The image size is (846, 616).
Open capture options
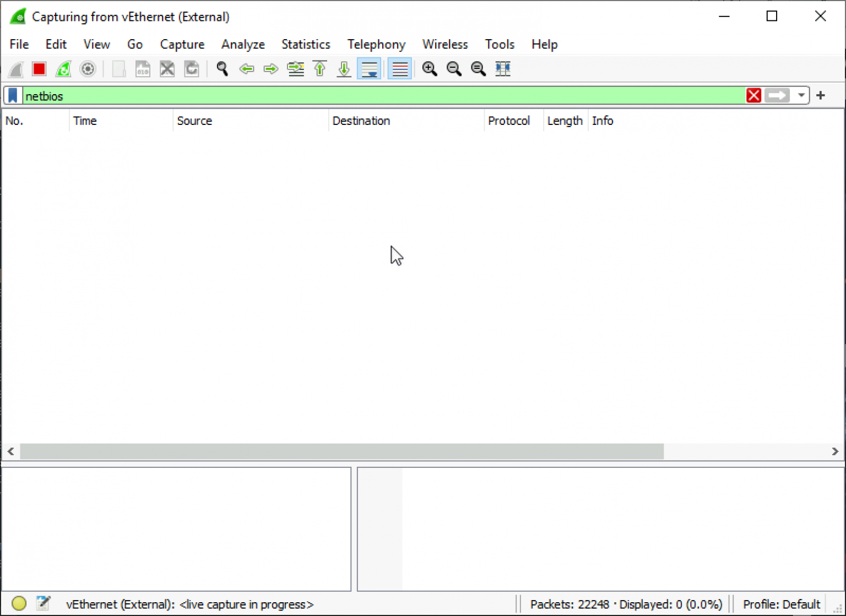pos(88,69)
